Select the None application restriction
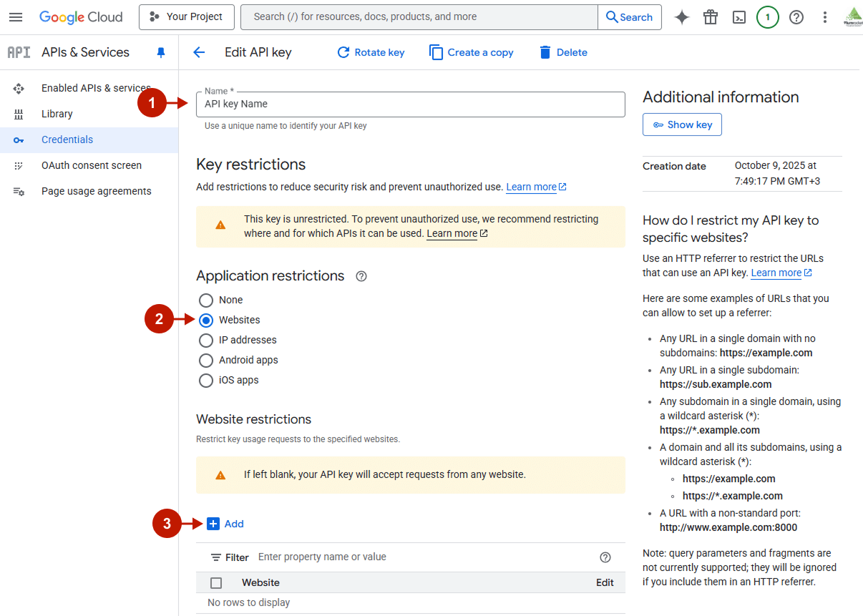 coord(206,300)
